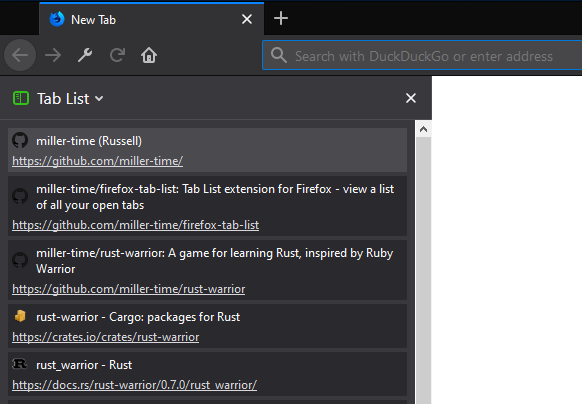Close the New Tab tab
Image resolution: width=582 pixels, height=404 pixels.
[x=247, y=19]
